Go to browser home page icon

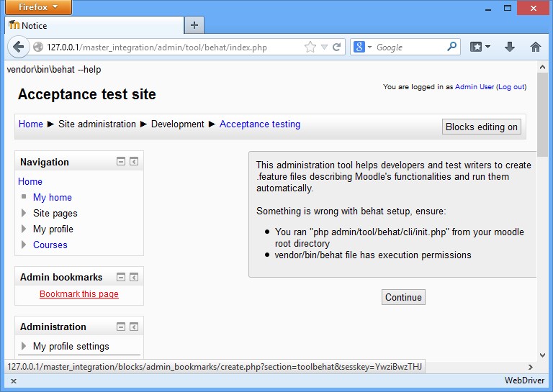536,47
